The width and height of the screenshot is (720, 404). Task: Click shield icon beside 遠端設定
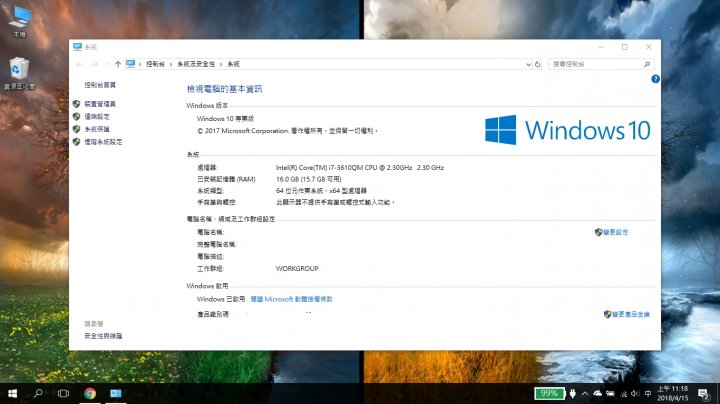(x=76, y=117)
